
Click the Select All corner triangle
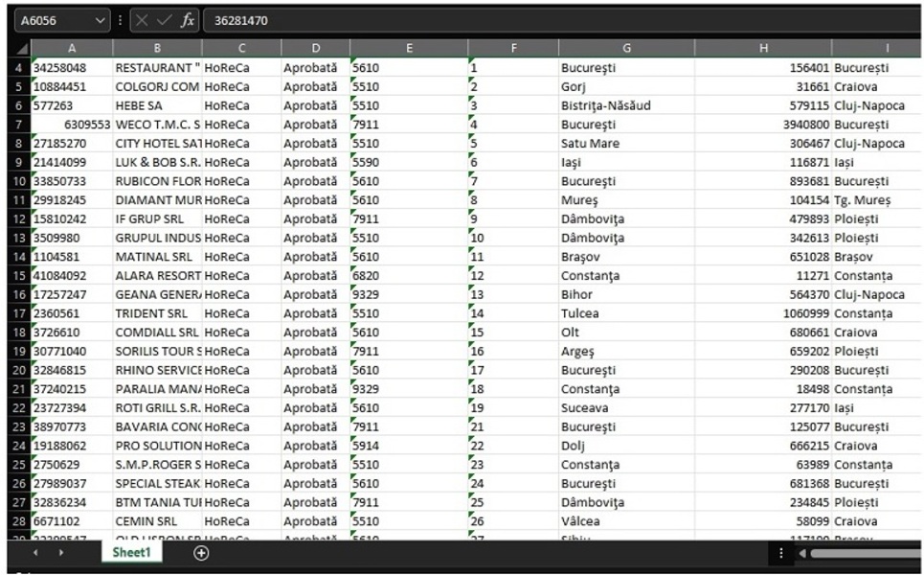[23, 48]
